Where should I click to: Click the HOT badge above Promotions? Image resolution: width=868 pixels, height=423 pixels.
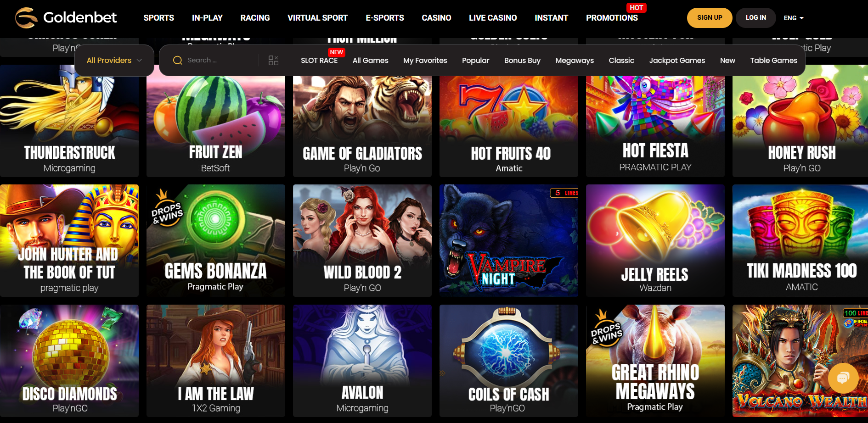pyautogui.click(x=636, y=8)
